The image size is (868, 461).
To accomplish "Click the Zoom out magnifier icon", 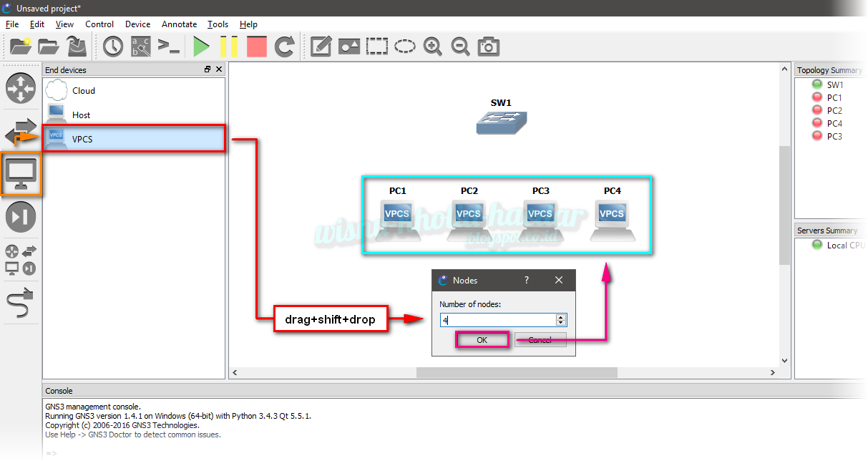I will [x=460, y=47].
